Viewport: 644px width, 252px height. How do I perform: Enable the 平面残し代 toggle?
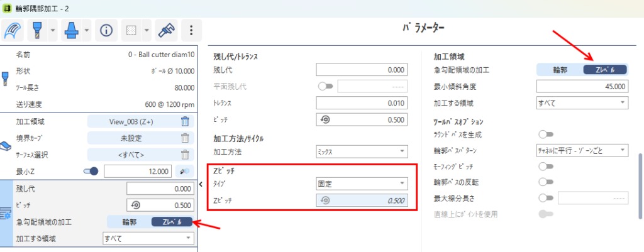pos(326,86)
